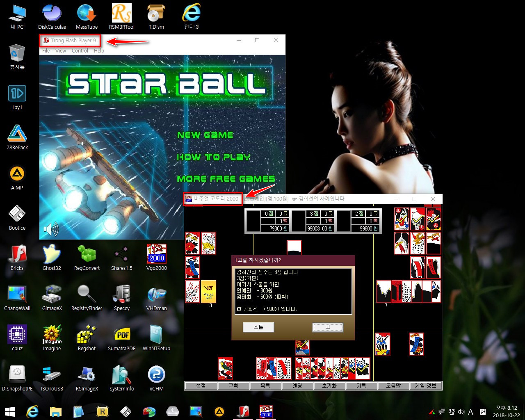Image resolution: width=525 pixels, height=420 pixels.
Task: Open the RSImageX desktop icon
Action: (87, 379)
